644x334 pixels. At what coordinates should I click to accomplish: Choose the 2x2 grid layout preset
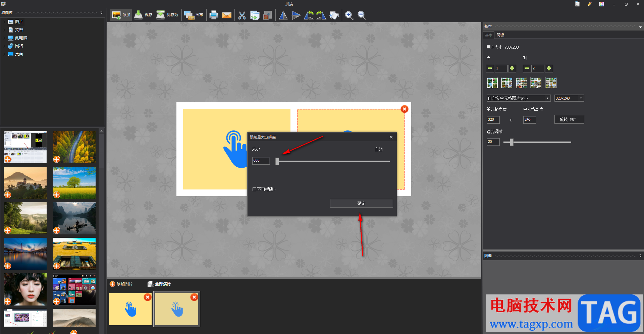tap(492, 83)
